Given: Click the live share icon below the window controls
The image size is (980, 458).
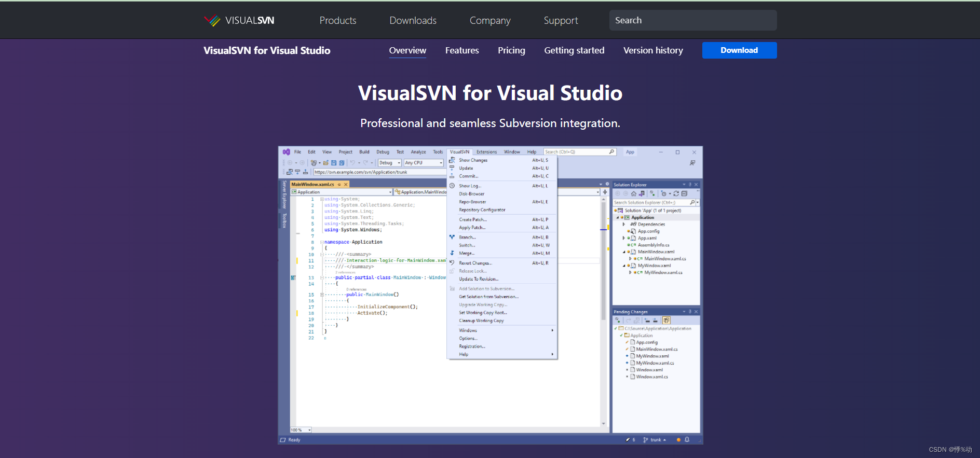Looking at the screenshot, I should coord(692,163).
